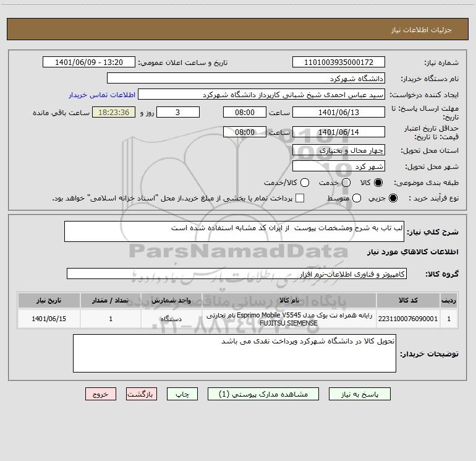Viewport: 476px width, 461px height.
Task: Select the کالا radio button
Action: (378, 183)
